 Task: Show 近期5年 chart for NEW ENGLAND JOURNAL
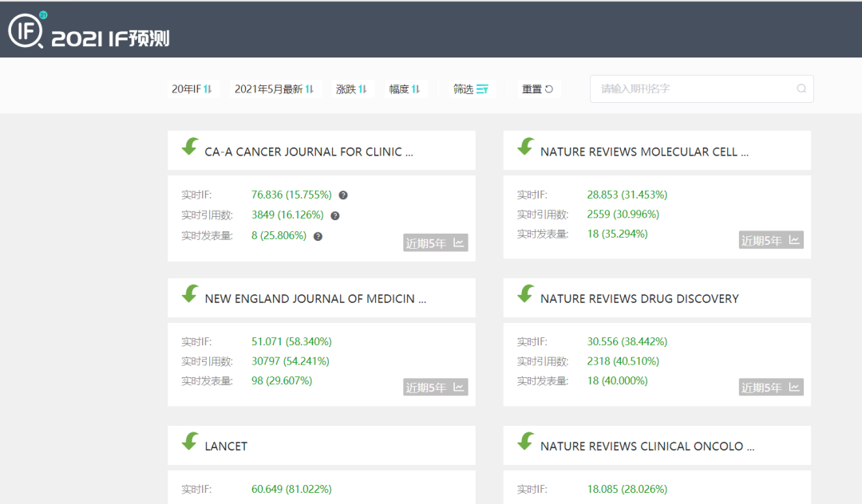436,387
